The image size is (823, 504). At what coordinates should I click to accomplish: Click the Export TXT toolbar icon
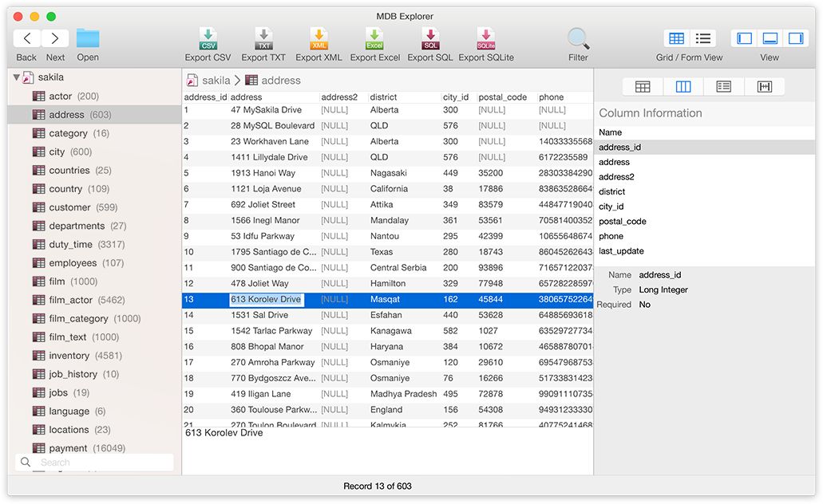pyautogui.click(x=263, y=38)
